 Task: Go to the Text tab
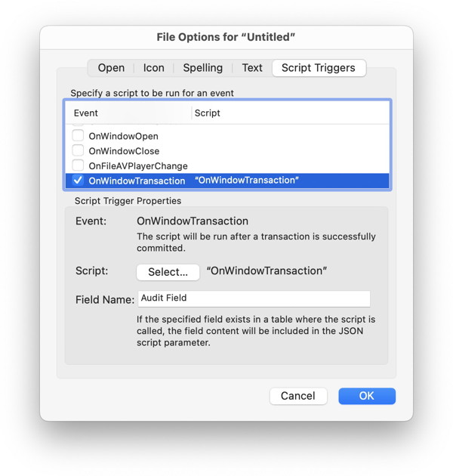click(252, 68)
